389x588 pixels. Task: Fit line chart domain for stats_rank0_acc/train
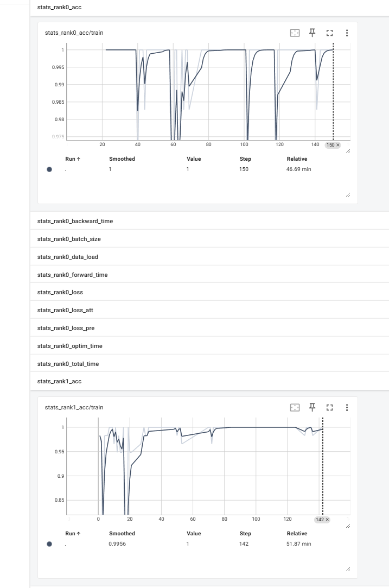[x=295, y=33]
